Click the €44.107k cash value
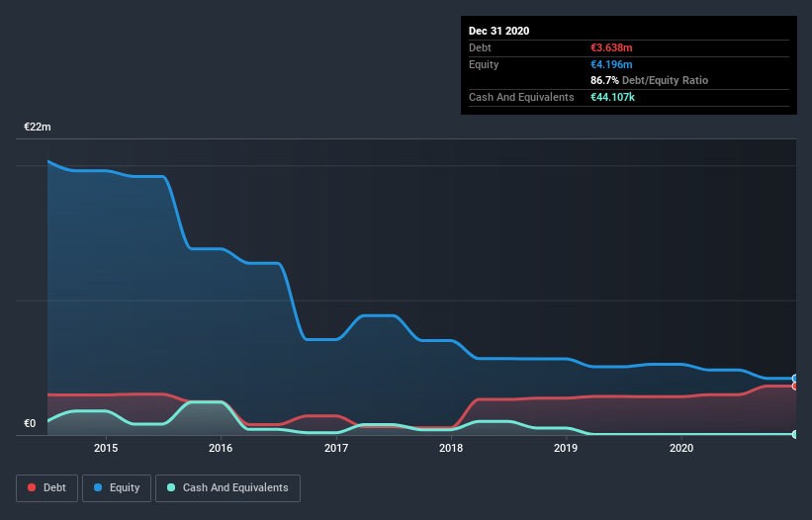 click(x=612, y=97)
